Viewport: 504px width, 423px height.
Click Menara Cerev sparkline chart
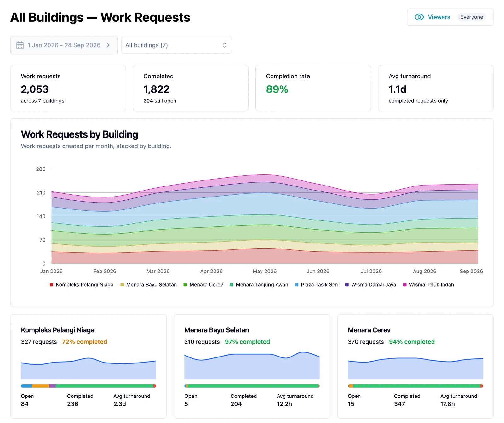pyautogui.click(x=415, y=368)
